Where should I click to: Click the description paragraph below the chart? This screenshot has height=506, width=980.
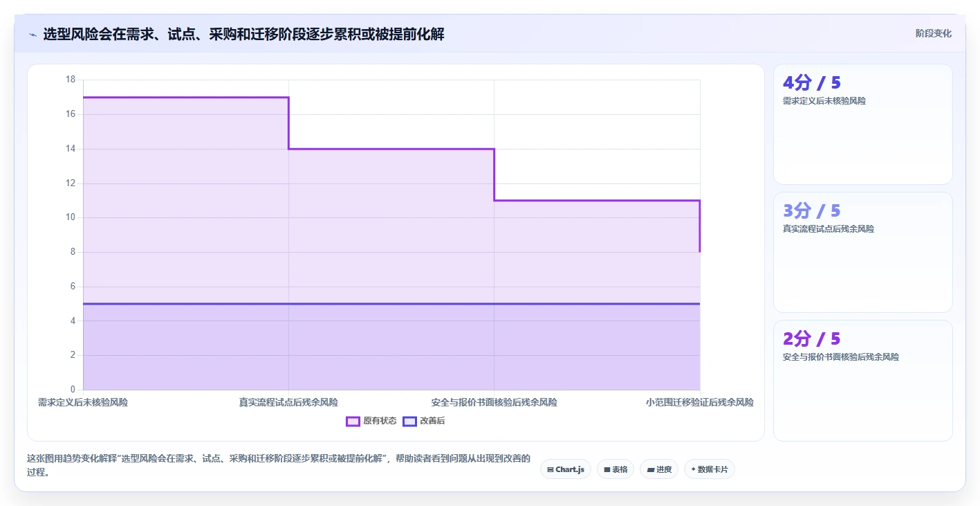pyautogui.click(x=278, y=465)
